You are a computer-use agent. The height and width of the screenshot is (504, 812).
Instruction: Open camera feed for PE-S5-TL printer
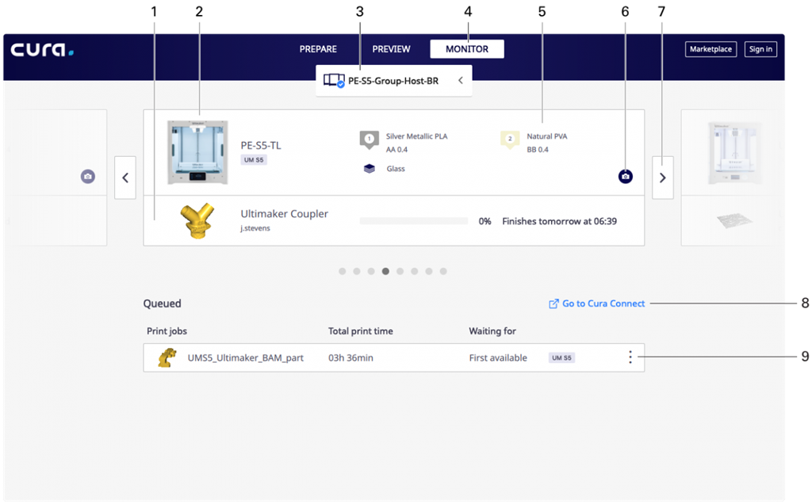[626, 176]
